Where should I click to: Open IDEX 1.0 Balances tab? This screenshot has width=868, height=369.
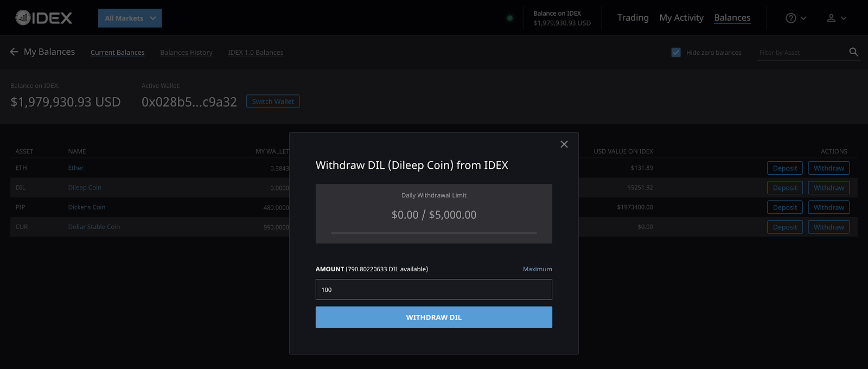point(256,52)
